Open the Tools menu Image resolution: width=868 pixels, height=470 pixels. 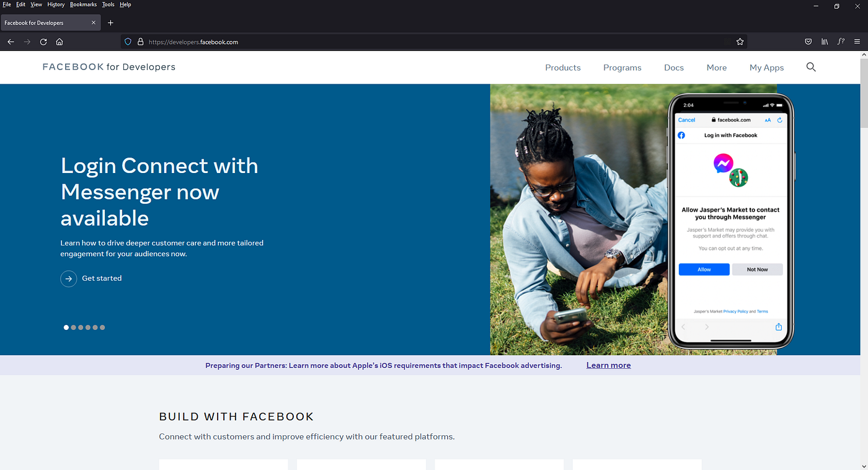[108, 4]
